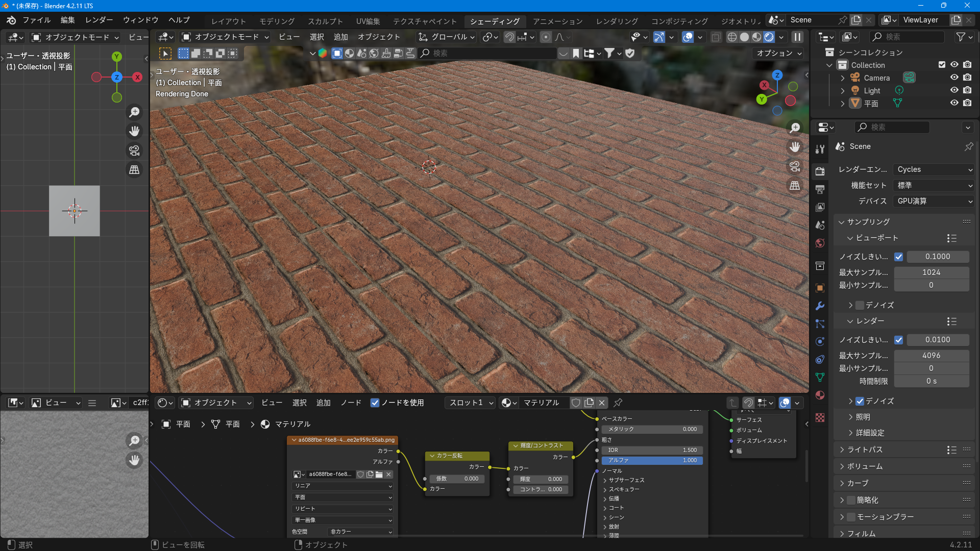Open the Physics properties tab
Screen dimensions: 980x551
[820, 341]
